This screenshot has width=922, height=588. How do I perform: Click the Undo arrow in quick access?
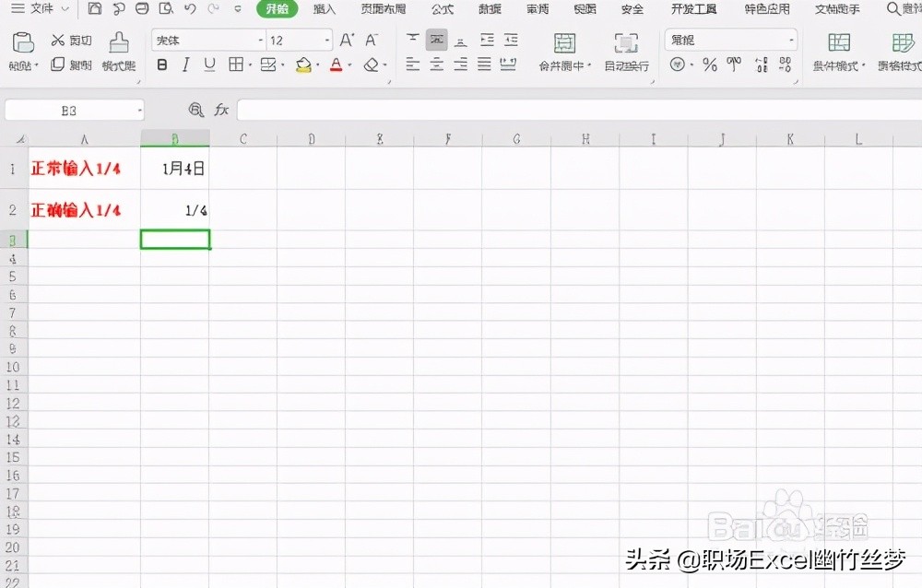(x=189, y=8)
